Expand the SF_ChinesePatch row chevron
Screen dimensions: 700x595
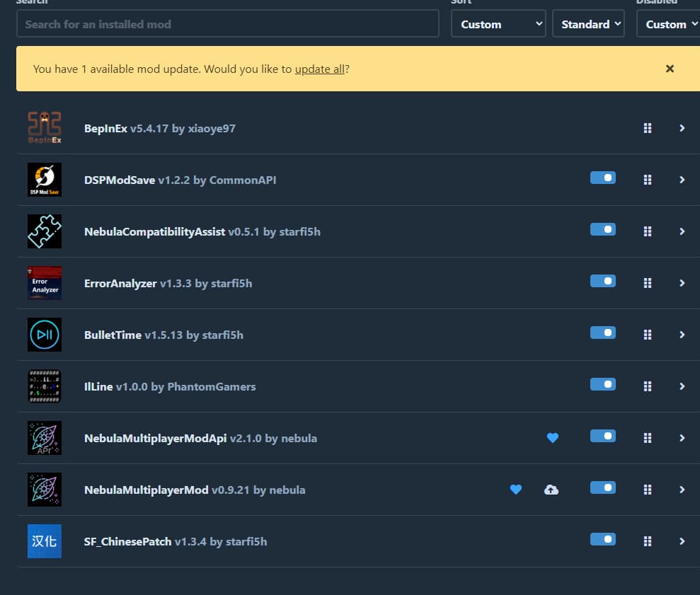coord(682,541)
